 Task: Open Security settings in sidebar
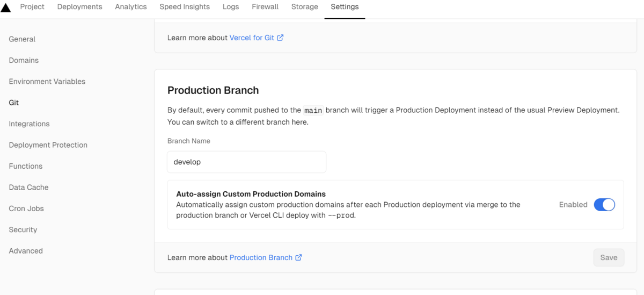pos(23,229)
